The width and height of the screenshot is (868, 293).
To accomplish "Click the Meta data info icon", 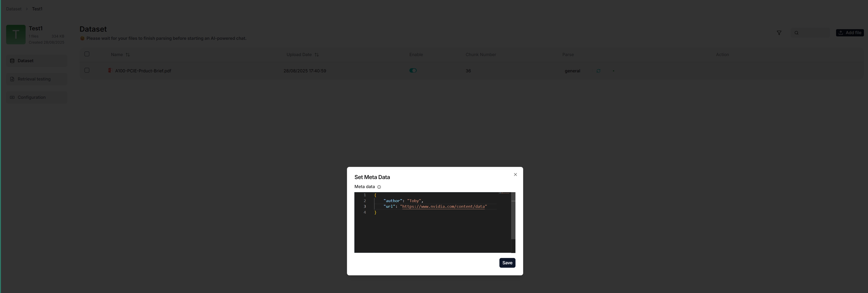I will (379, 187).
